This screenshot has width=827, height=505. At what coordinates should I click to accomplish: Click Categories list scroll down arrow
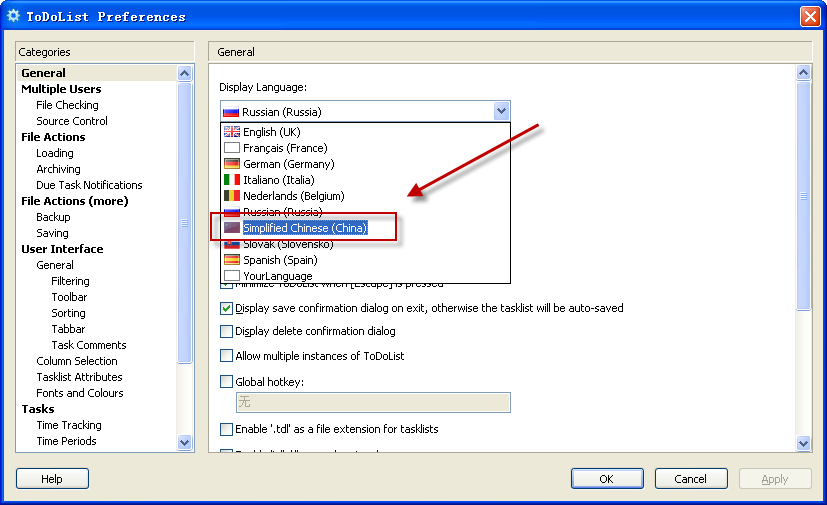pyautogui.click(x=184, y=443)
